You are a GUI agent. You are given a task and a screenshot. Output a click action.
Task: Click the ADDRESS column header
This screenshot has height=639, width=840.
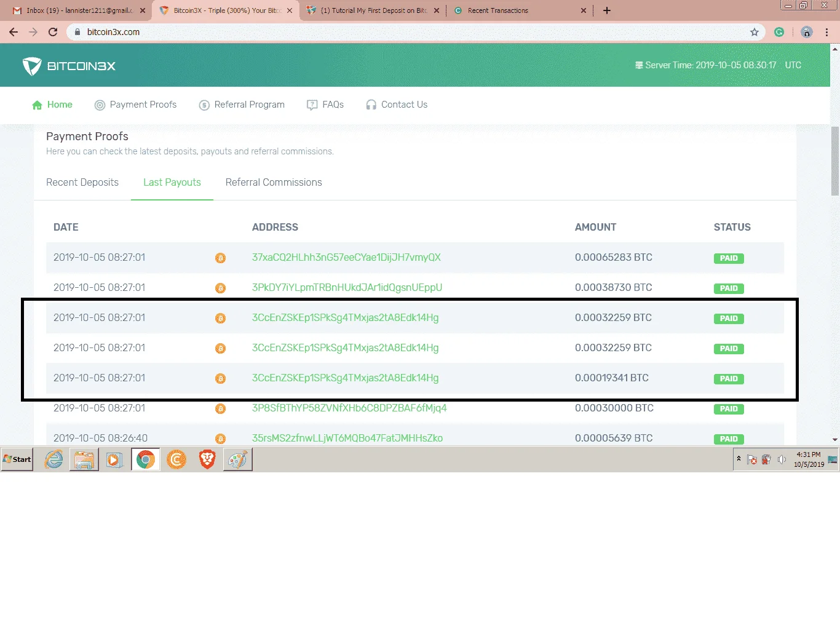click(x=275, y=227)
